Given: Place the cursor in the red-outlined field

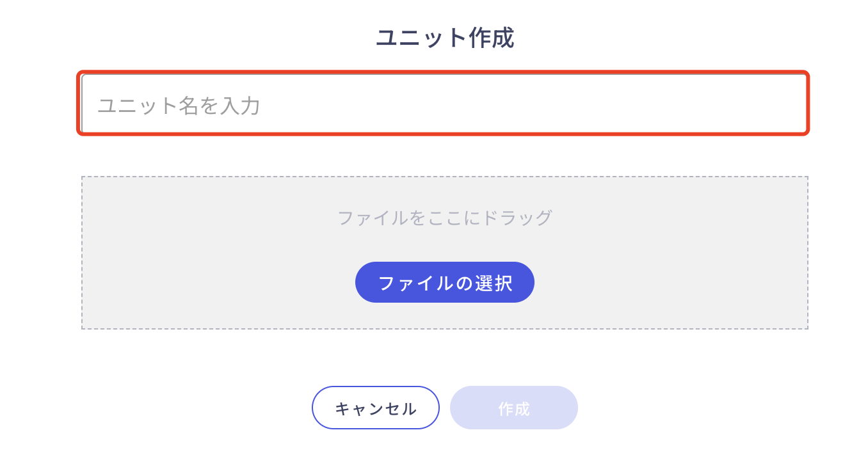Looking at the screenshot, I should 444,104.
